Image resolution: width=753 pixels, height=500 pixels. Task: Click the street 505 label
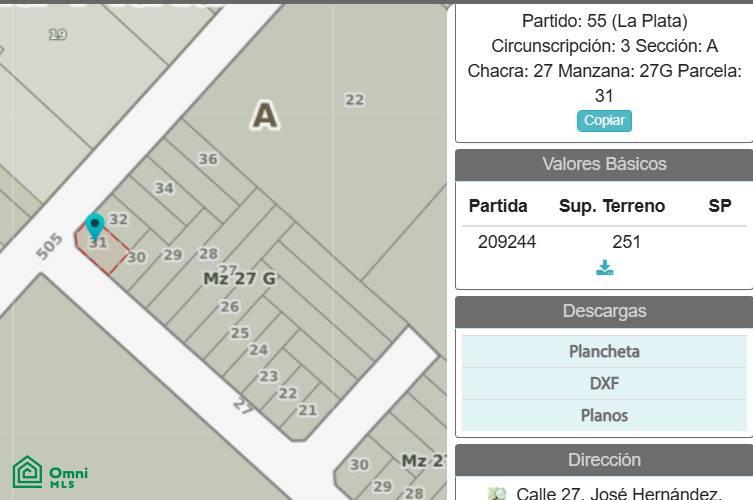click(49, 246)
